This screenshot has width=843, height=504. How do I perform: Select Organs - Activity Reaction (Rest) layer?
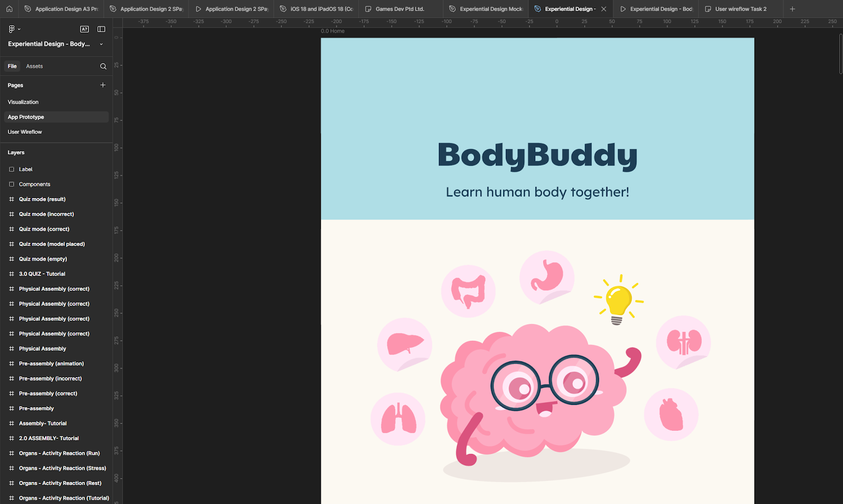[60, 483]
